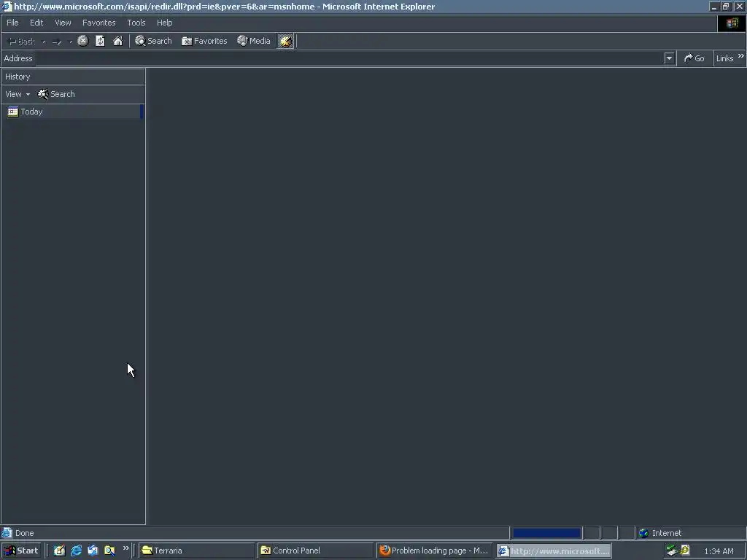747x560 pixels.
Task: Go to the Home page icon
Action: (117, 41)
